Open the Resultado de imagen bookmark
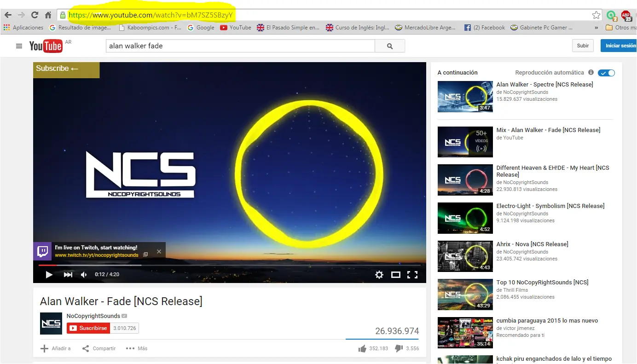637x364 pixels. click(80, 28)
